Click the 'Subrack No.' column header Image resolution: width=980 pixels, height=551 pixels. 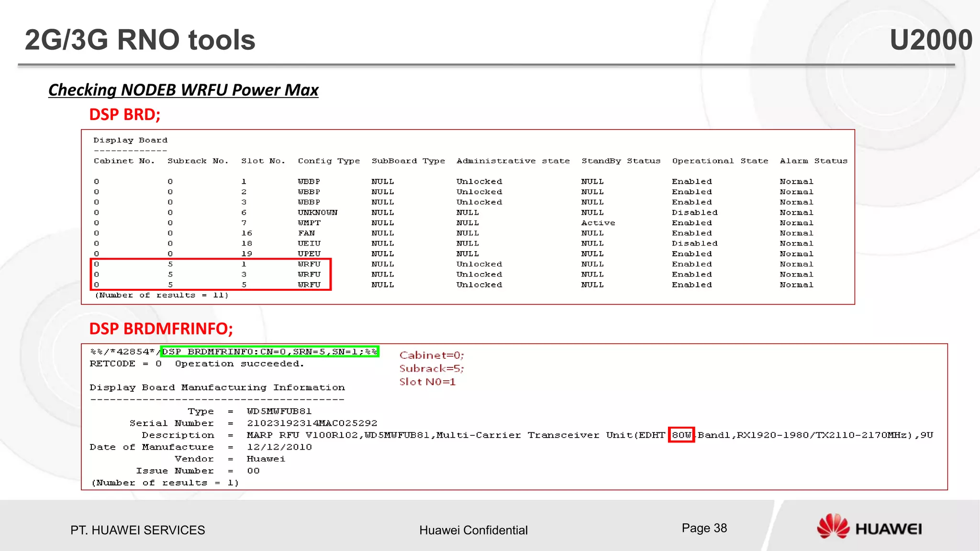[x=198, y=161]
